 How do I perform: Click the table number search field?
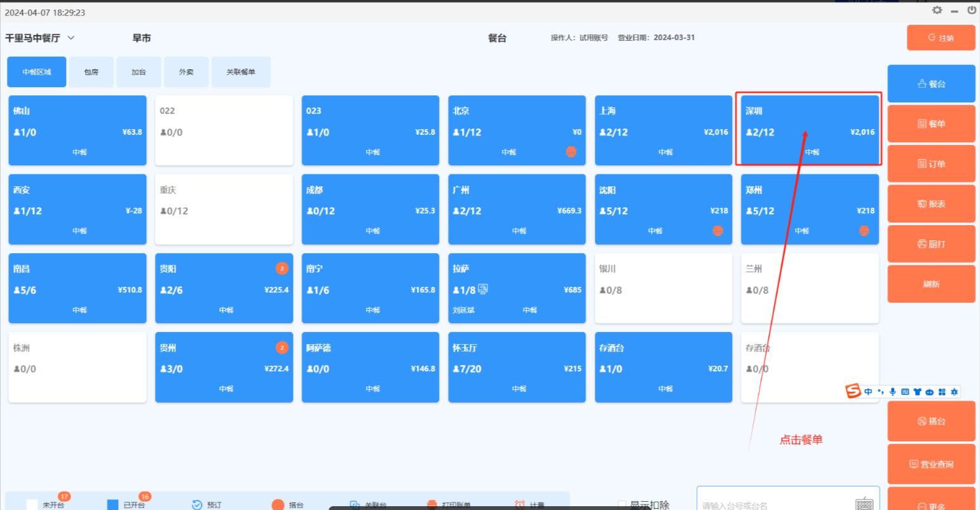775,505
